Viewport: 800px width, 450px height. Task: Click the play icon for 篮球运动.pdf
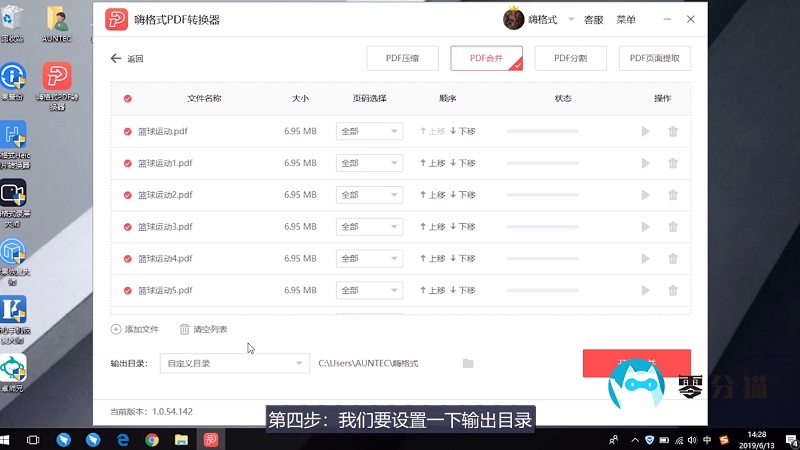point(645,131)
